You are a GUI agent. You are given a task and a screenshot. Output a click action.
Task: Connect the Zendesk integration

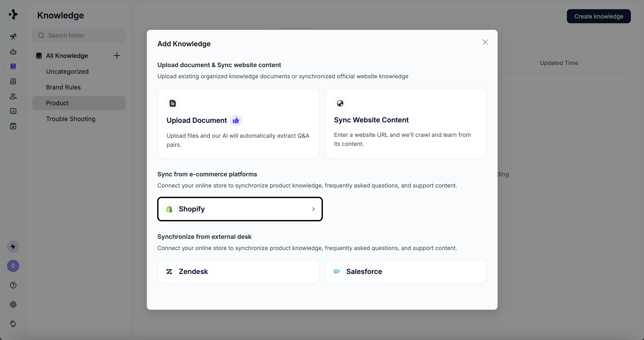tap(238, 271)
